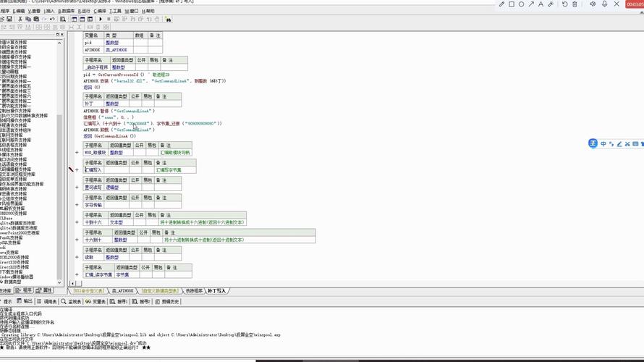Click the undo annotation icon
The height and width of the screenshot is (362, 644).
pyautogui.click(x=565, y=4)
